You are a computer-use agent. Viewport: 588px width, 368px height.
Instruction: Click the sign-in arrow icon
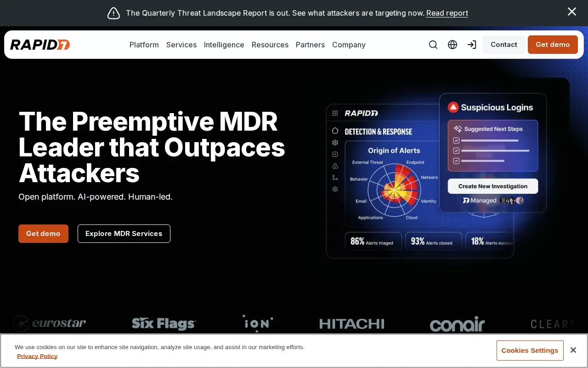pyautogui.click(x=472, y=45)
